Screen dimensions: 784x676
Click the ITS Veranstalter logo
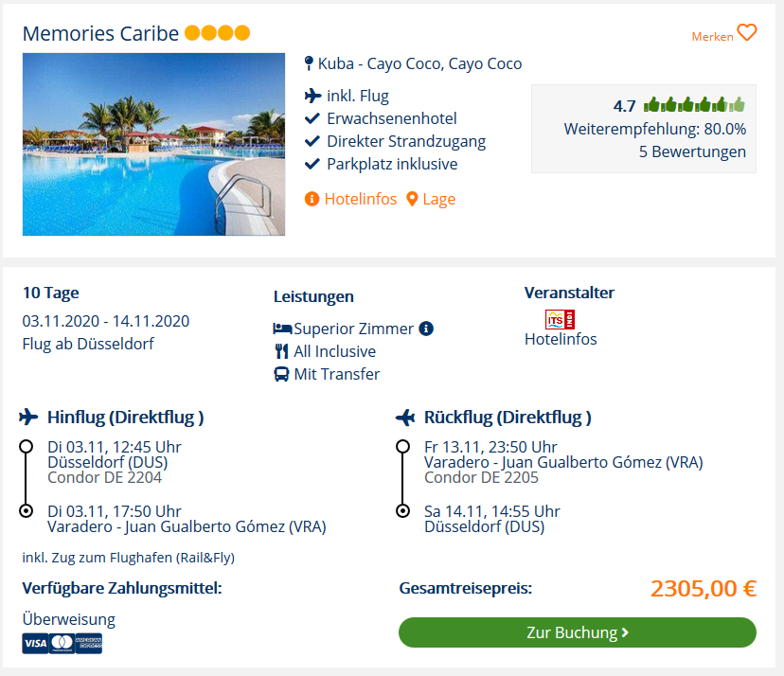(559, 320)
